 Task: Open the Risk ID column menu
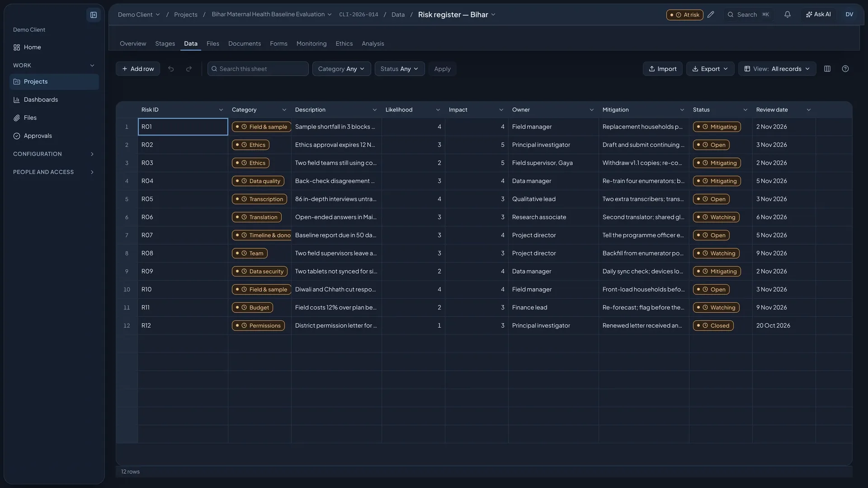tap(221, 110)
